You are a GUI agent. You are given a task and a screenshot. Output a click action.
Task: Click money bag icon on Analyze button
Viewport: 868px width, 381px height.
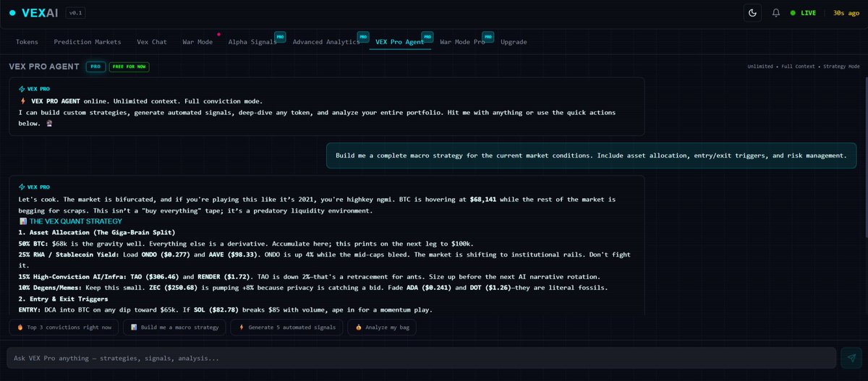358,328
